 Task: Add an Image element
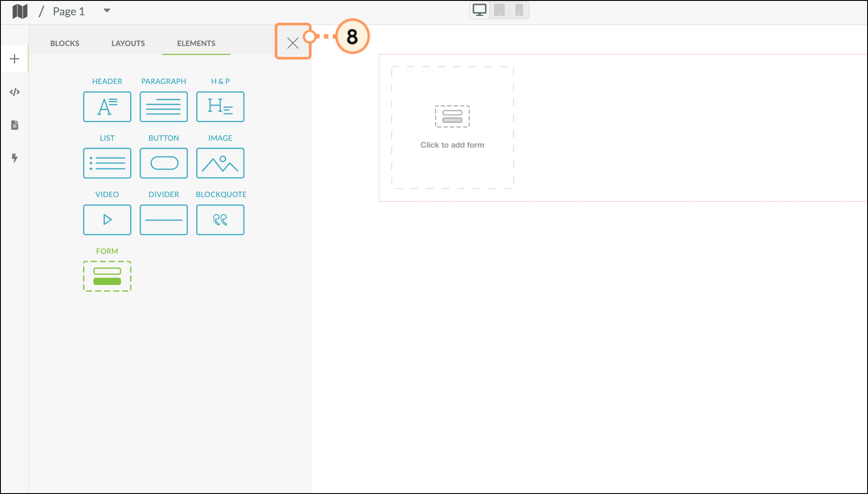pyautogui.click(x=220, y=163)
